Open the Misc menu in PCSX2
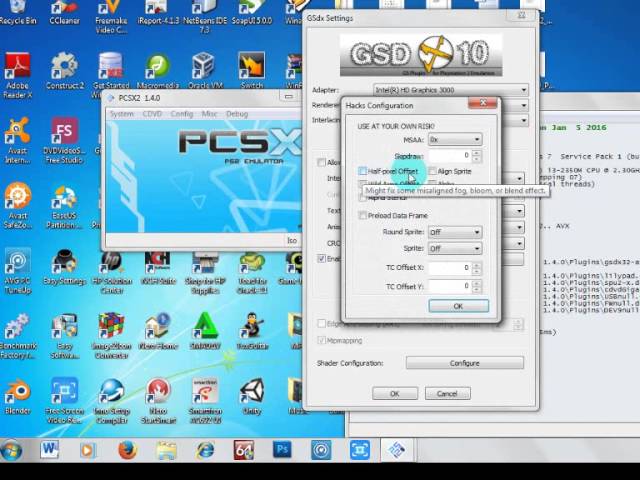 [x=209, y=114]
